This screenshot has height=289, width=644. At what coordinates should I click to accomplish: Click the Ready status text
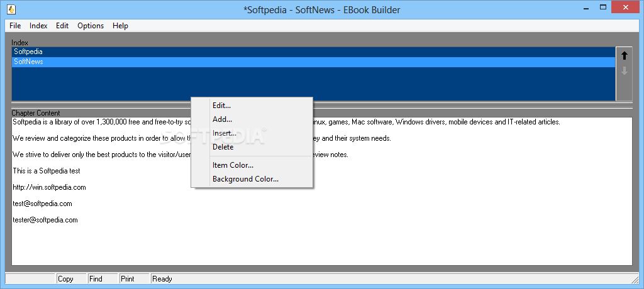pyautogui.click(x=162, y=279)
